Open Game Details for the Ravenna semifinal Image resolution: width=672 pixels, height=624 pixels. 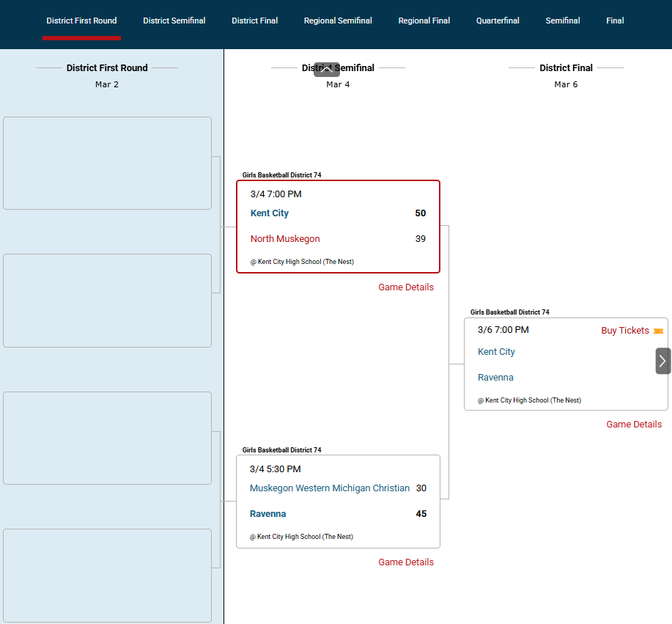(x=406, y=562)
